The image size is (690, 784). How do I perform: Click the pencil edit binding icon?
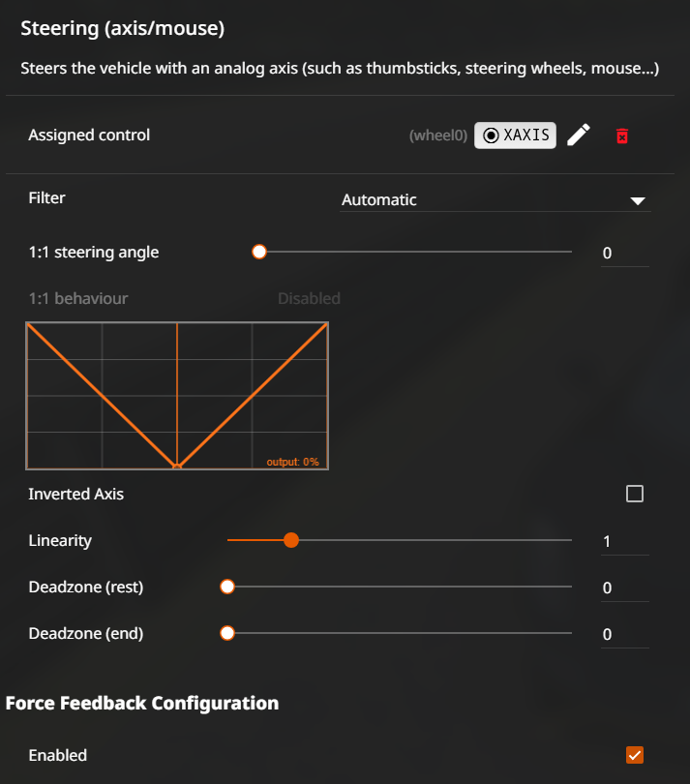click(579, 135)
